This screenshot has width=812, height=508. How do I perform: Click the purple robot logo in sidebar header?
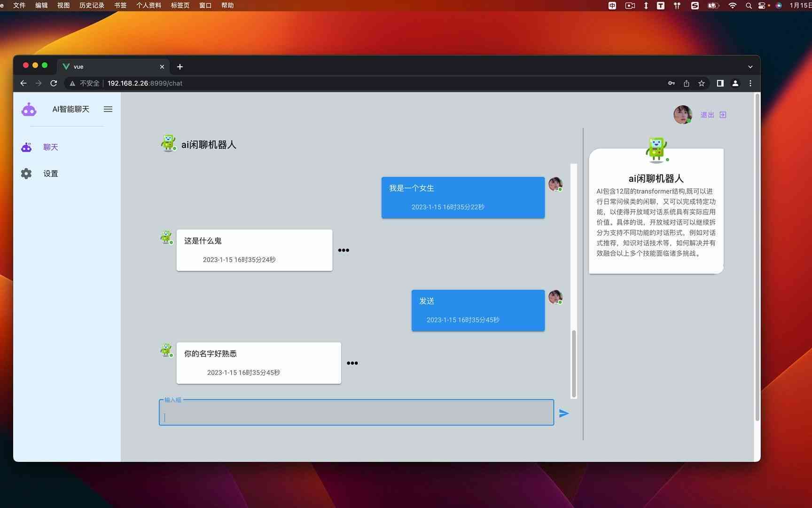29,109
